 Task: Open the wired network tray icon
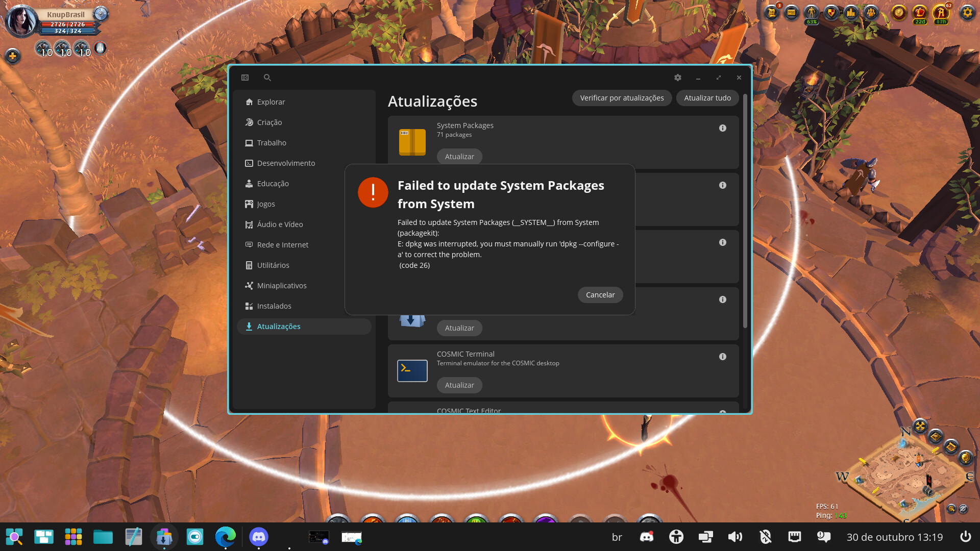click(795, 537)
